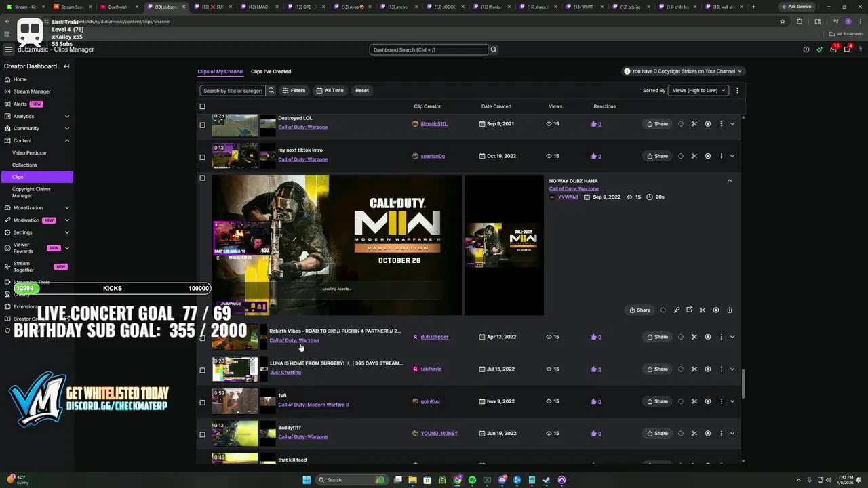868x488 pixels.
Task: Search clips using the magnifier icon
Action: [x=271, y=90]
